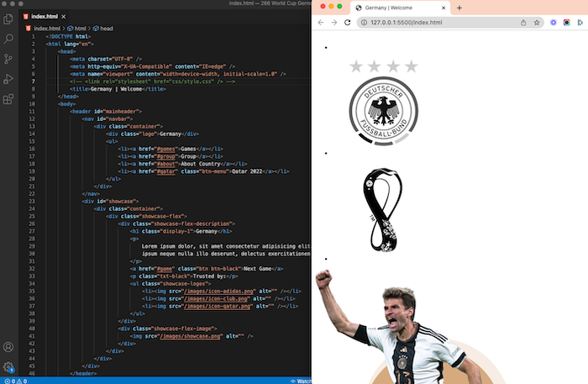Open the Source Control view
This screenshot has height=384, width=588.
coord(8,59)
